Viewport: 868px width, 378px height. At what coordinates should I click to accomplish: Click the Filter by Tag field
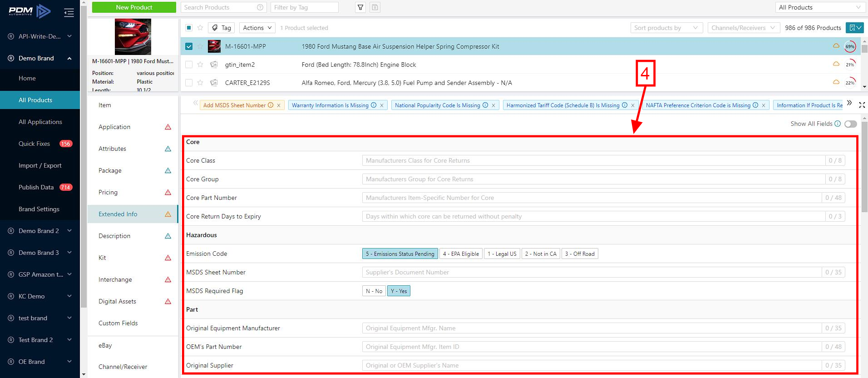[305, 7]
